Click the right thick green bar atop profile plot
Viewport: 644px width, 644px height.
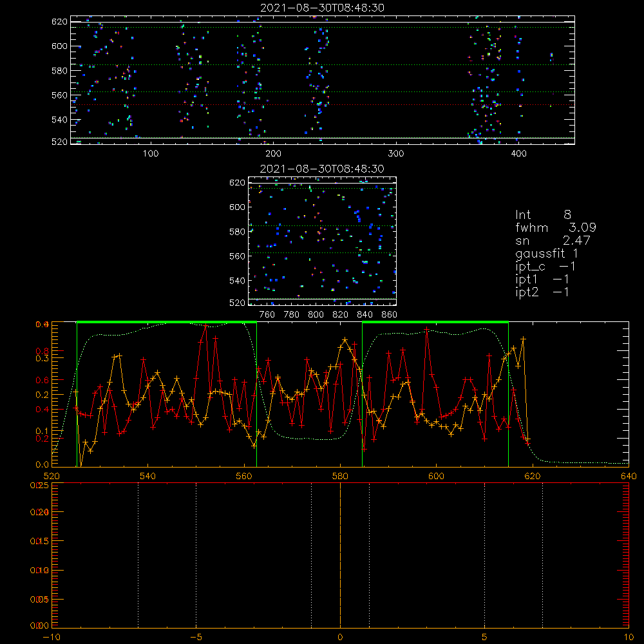pos(435,323)
